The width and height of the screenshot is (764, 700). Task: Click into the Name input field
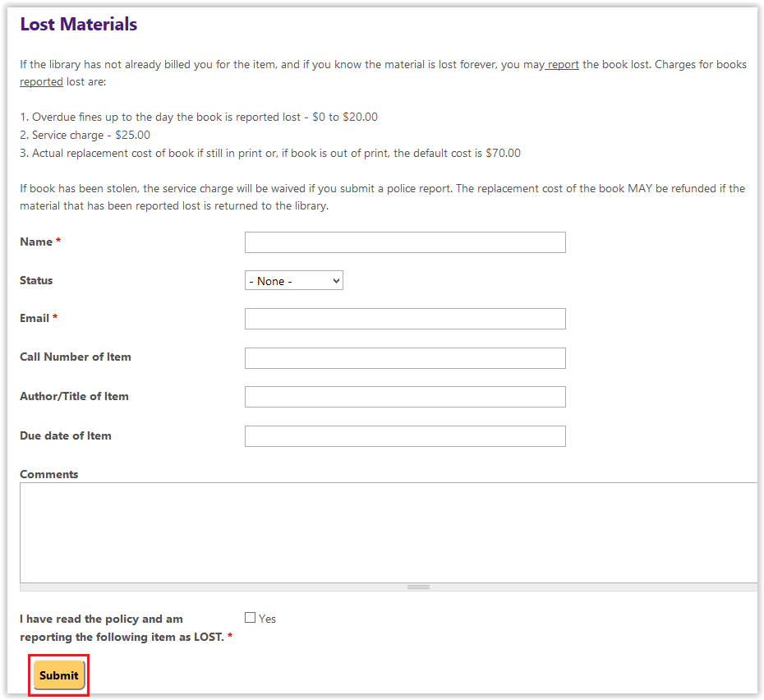coord(404,242)
